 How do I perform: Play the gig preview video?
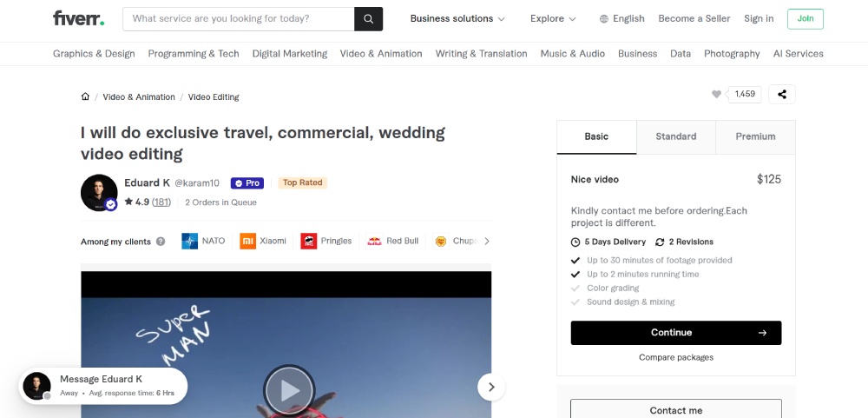coord(289,391)
